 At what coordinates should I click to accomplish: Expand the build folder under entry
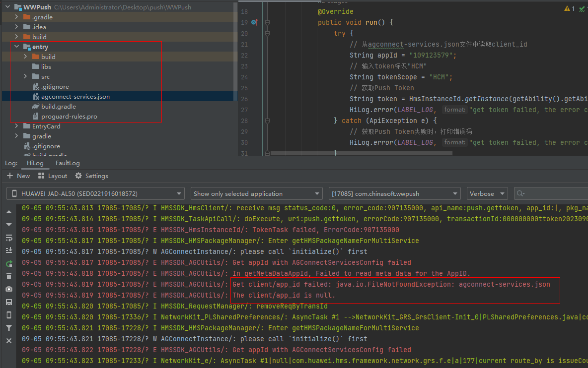(x=25, y=57)
